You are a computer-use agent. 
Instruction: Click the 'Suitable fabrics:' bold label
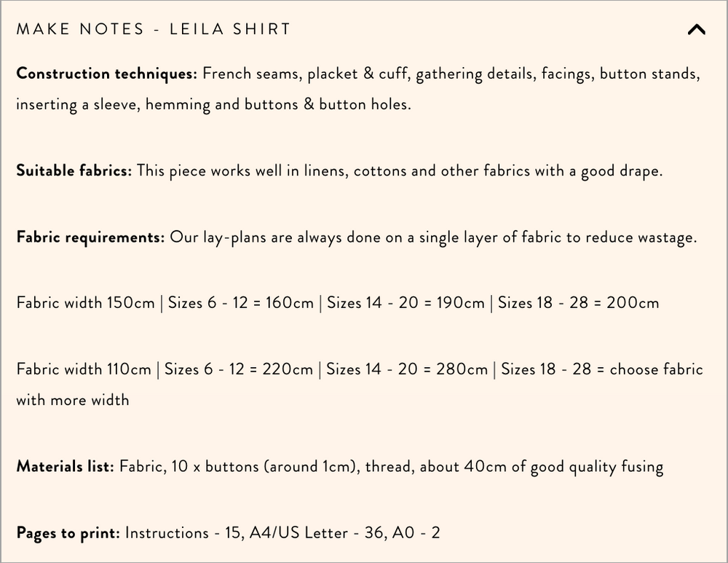point(74,170)
